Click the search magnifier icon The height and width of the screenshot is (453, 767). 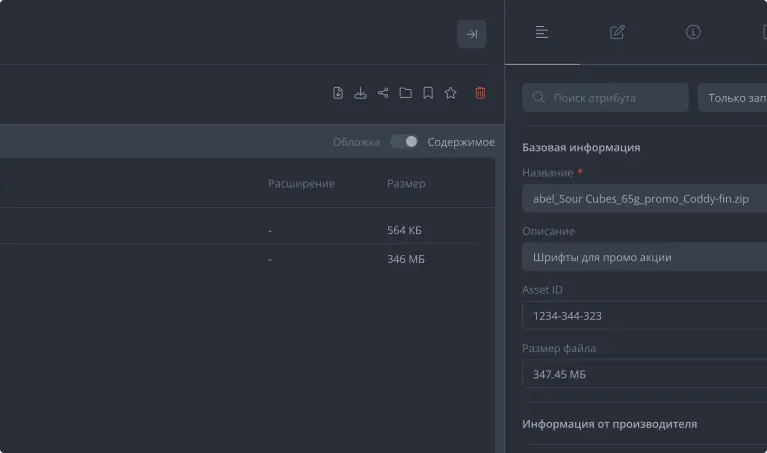pos(539,98)
